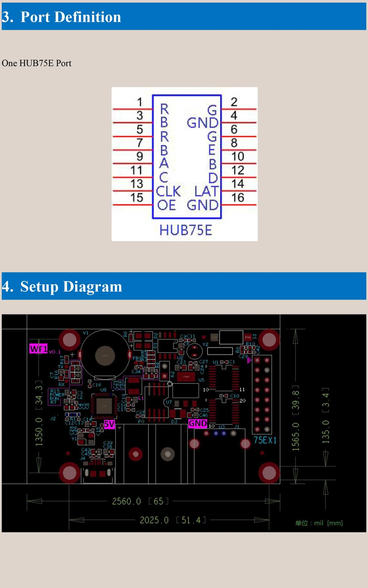Click the '2025.0 [51.4]' dimension text

(173, 520)
